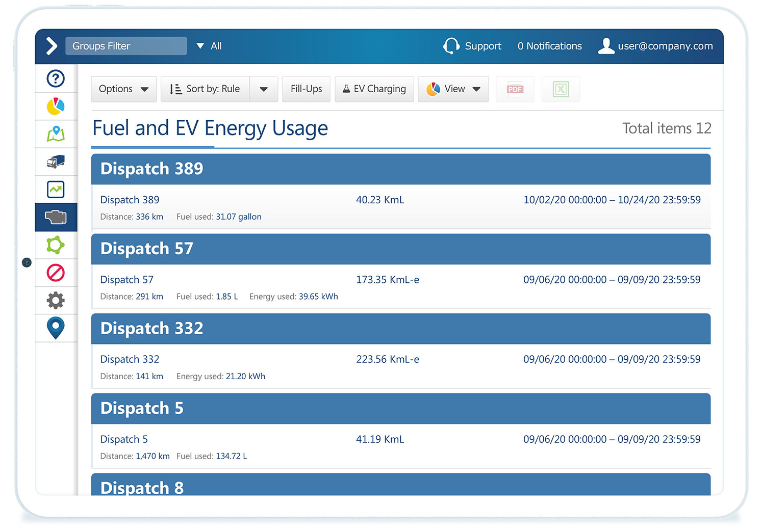The image size is (763, 532).
Task: Open the Options dropdown
Action: [x=123, y=89]
